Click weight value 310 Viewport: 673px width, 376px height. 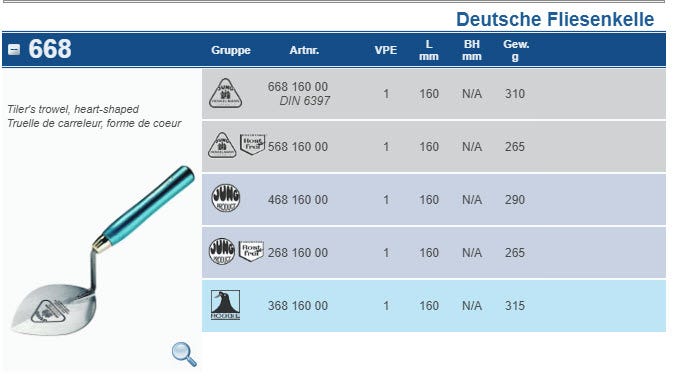(515, 94)
